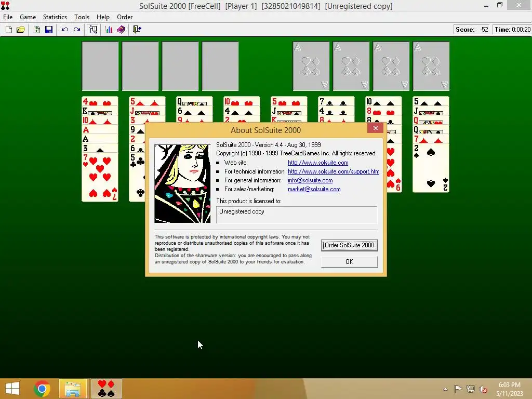Image resolution: width=532 pixels, height=399 pixels.
Task: Click the SolSuite taskbar icon
Action: tap(106, 389)
